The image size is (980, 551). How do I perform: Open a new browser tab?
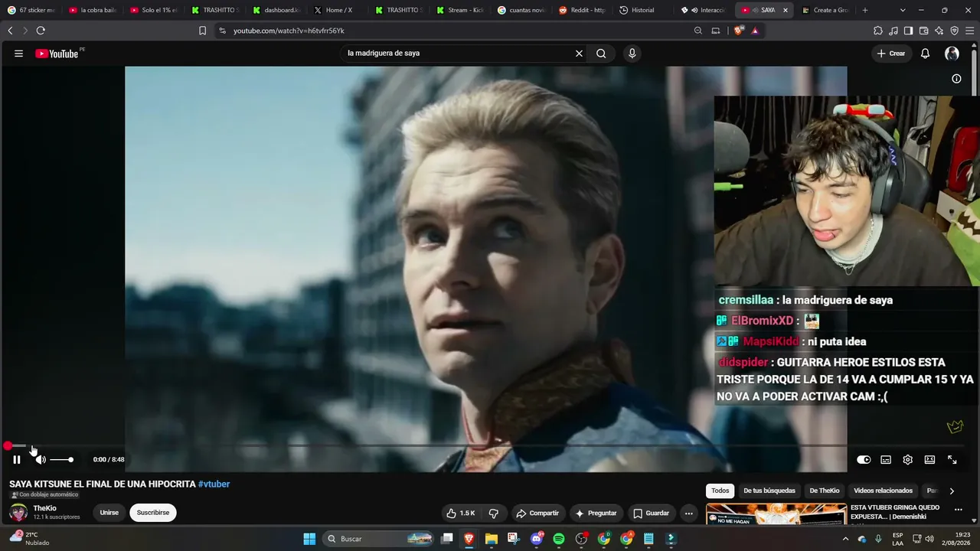[865, 10]
